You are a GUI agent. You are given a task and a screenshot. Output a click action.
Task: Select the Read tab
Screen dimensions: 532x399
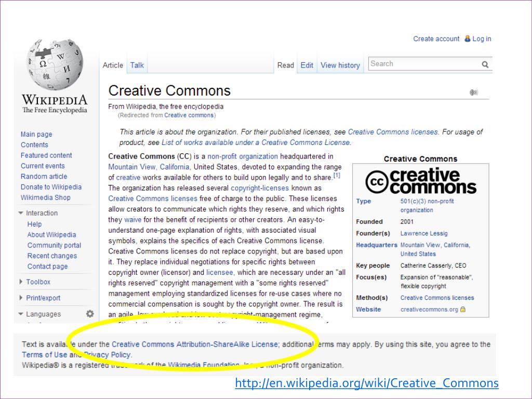285,65
